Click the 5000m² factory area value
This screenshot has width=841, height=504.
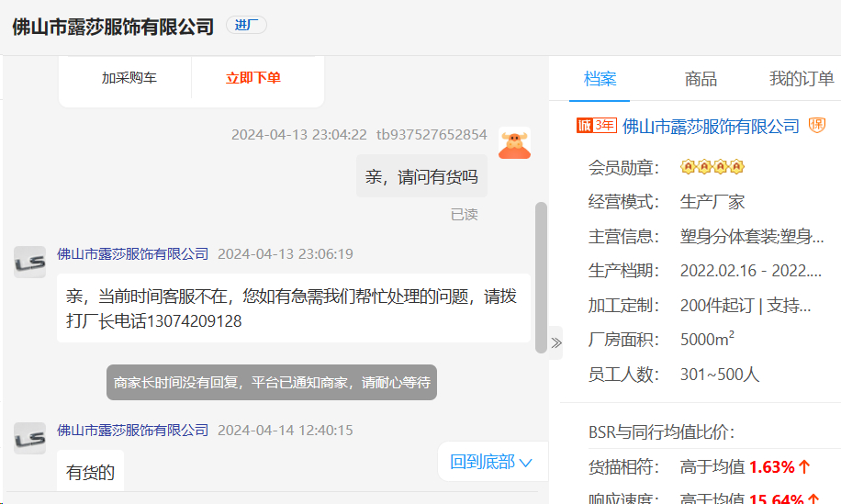click(707, 339)
